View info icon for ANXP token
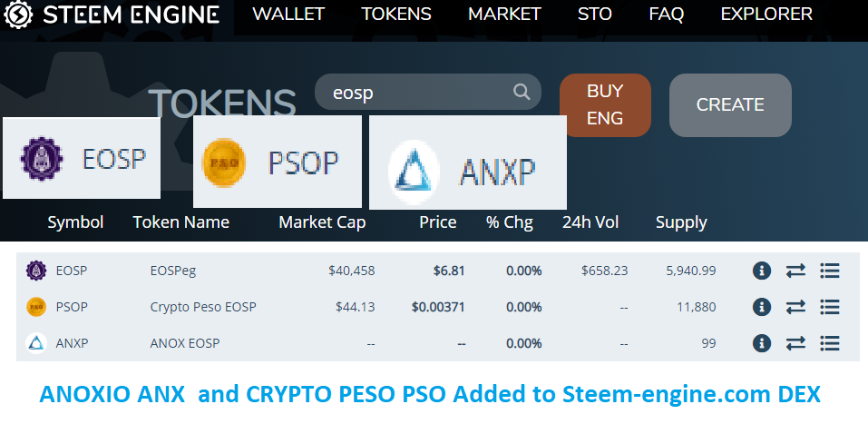This screenshot has height=424, width=868. 762,343
